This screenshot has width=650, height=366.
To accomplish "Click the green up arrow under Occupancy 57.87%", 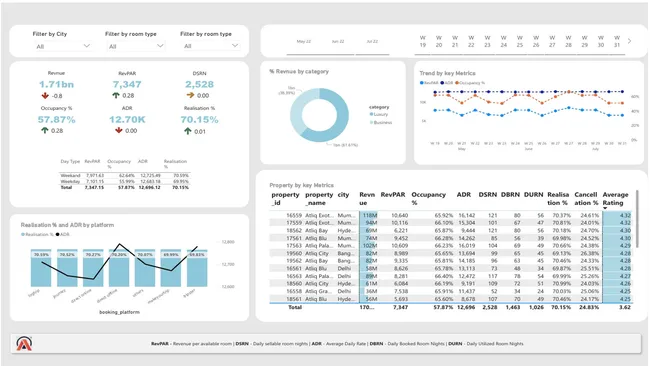I will (45, 131).
